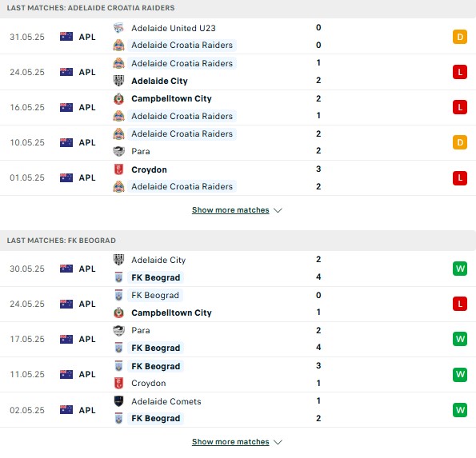Click the Para crest in the 10.05.25 match
The image size is (476, 458).
pyautogui.click(x=118, y=151)
